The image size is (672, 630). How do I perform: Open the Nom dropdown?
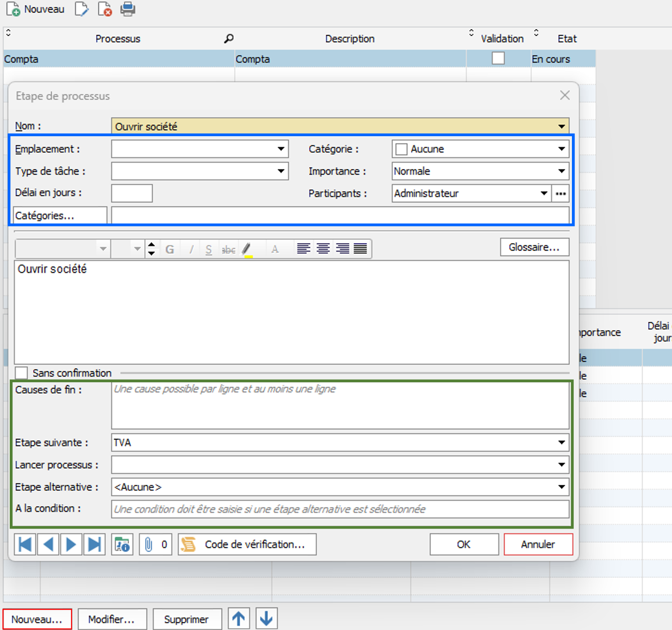coord(562,126)
